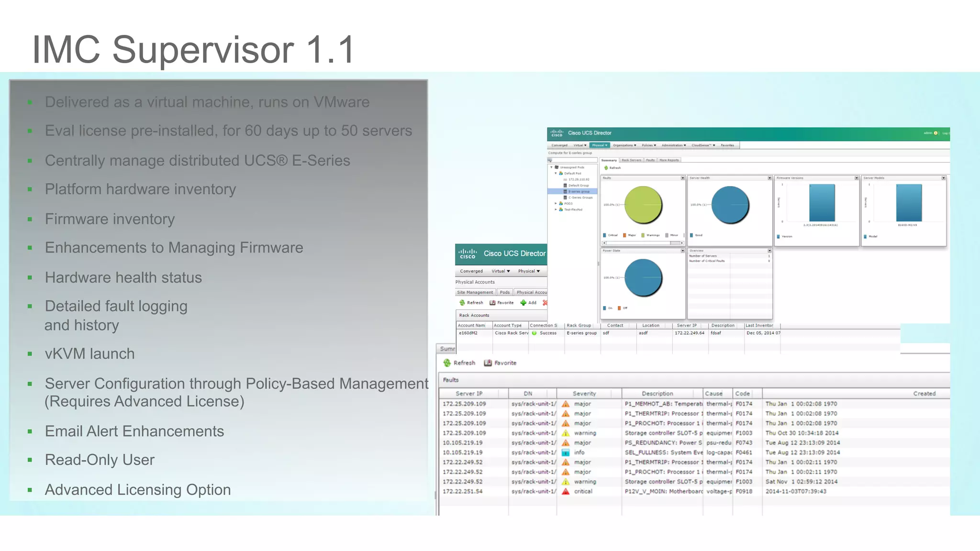Open the Favorites menu item in top bar

727,145
